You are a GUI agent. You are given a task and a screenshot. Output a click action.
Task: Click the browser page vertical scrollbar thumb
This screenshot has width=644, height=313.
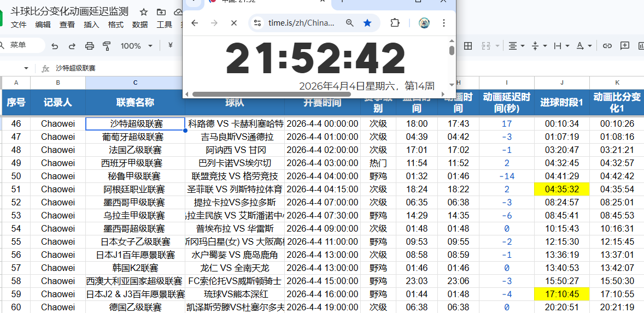[452, 50]
